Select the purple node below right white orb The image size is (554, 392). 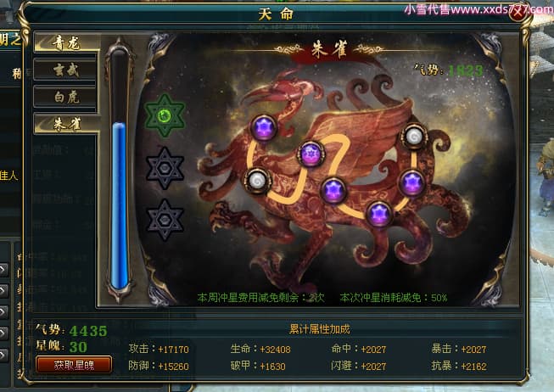tap(411, 182)
